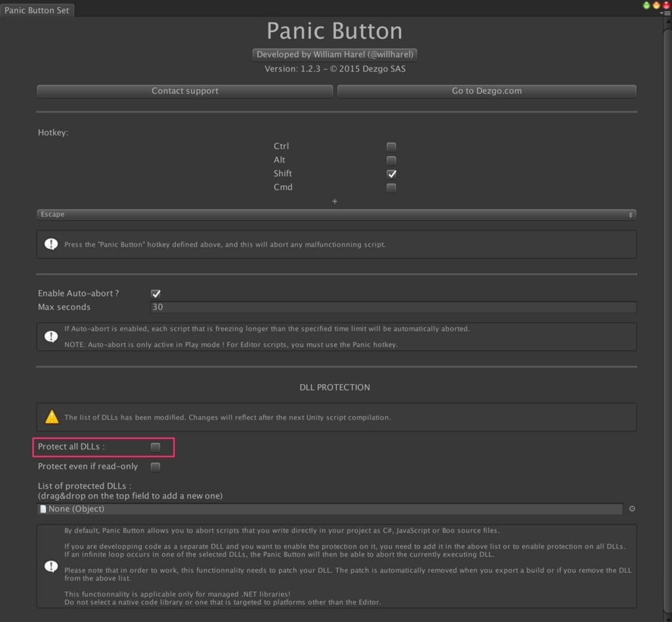Viewport: 672px width, 622px height.
Task: Click the Auto-abort info bubble icon
Action: tap(51, 337)
